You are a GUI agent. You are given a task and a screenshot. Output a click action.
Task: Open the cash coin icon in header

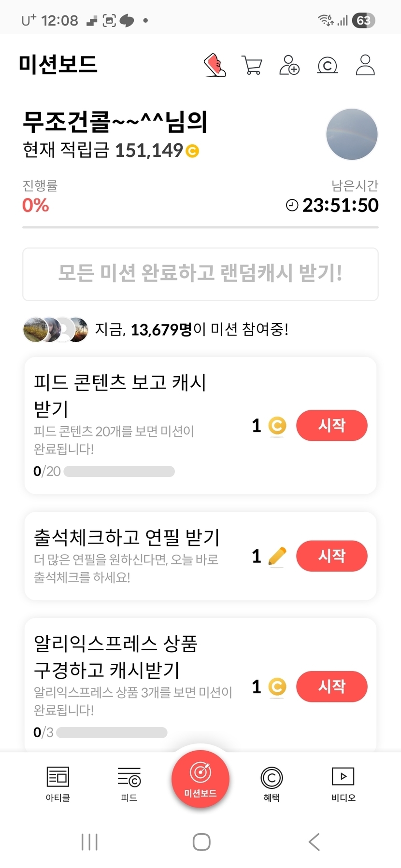(327, 65)
